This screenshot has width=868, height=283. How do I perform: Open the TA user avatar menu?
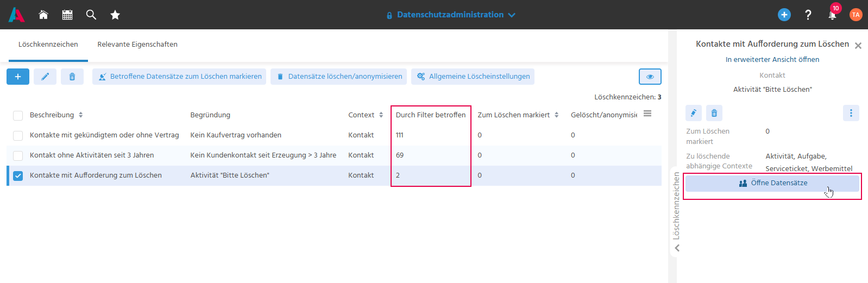coord(856,15)
